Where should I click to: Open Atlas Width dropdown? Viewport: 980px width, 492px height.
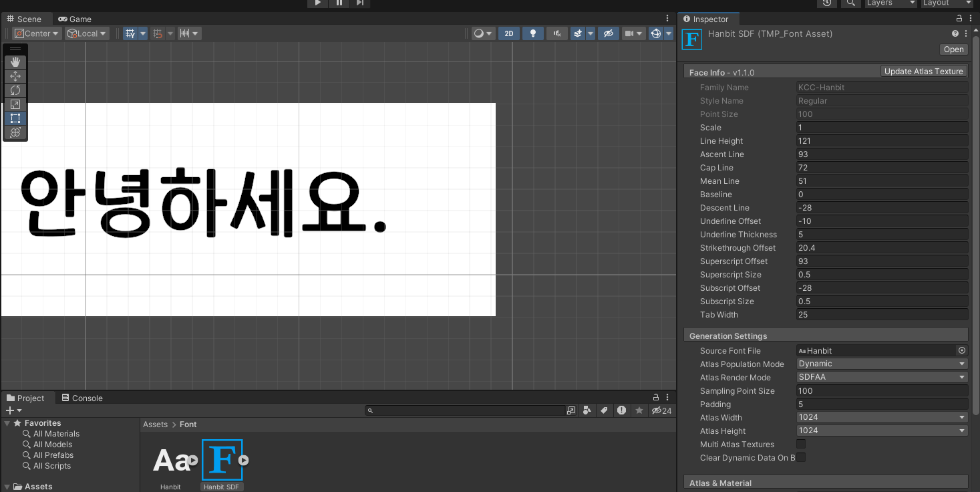[x=882, y=417]
